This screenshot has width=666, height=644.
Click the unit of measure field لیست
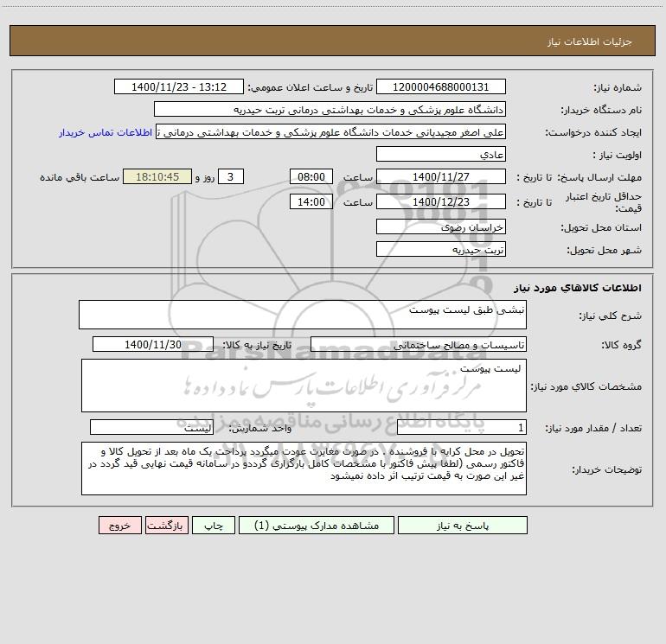pyautogui.click(x=151, y=428)
